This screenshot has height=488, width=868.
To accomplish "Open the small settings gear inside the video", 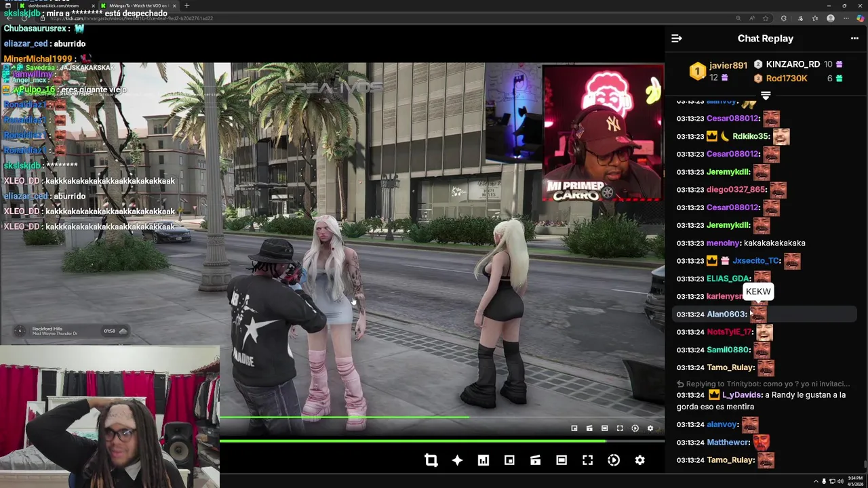I will [650, 428].
